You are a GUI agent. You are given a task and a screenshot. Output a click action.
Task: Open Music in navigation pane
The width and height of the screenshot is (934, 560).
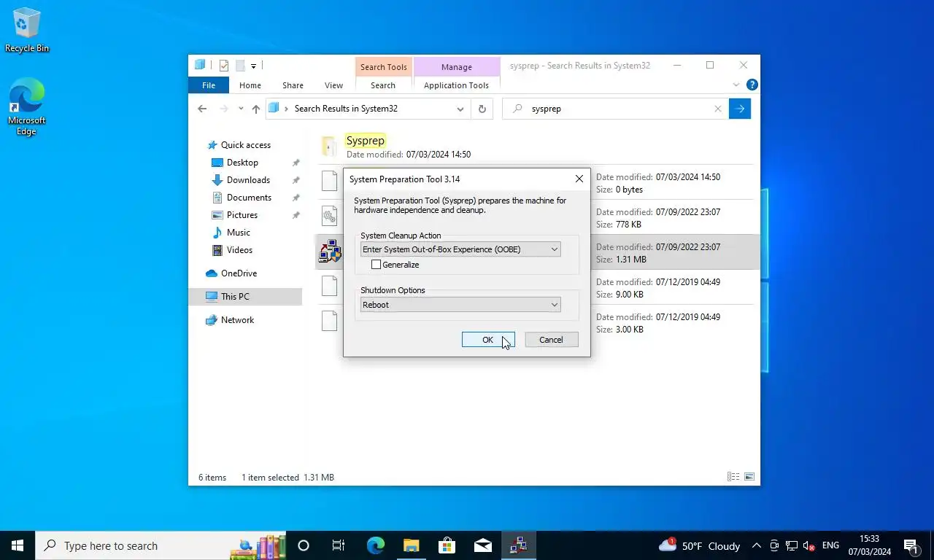[x=239, y=233]
